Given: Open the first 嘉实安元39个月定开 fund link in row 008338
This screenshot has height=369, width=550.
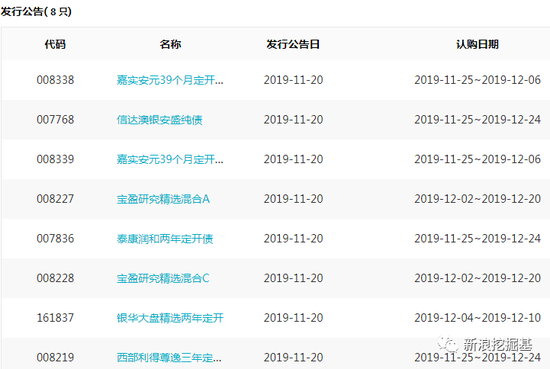Looking at the screenshot, I should pyautogui.click(x=170, y=80).
